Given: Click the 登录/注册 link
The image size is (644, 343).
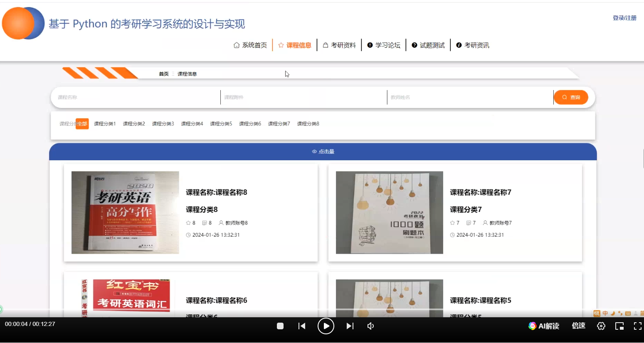Looking at the screenshot, I should point(624,18).
